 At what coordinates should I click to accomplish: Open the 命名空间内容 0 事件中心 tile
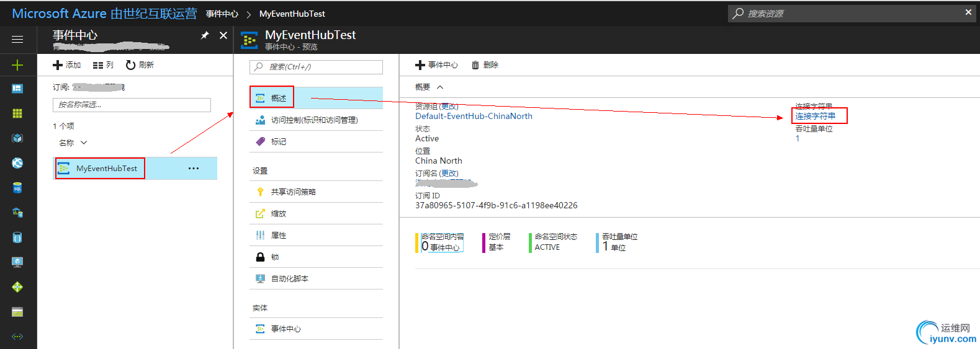[x=439, y=242]
